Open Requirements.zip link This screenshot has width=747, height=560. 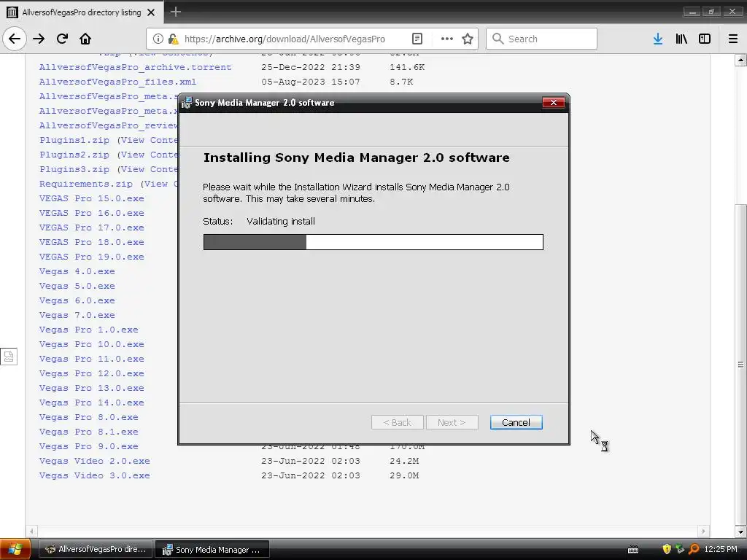[86, 184]
